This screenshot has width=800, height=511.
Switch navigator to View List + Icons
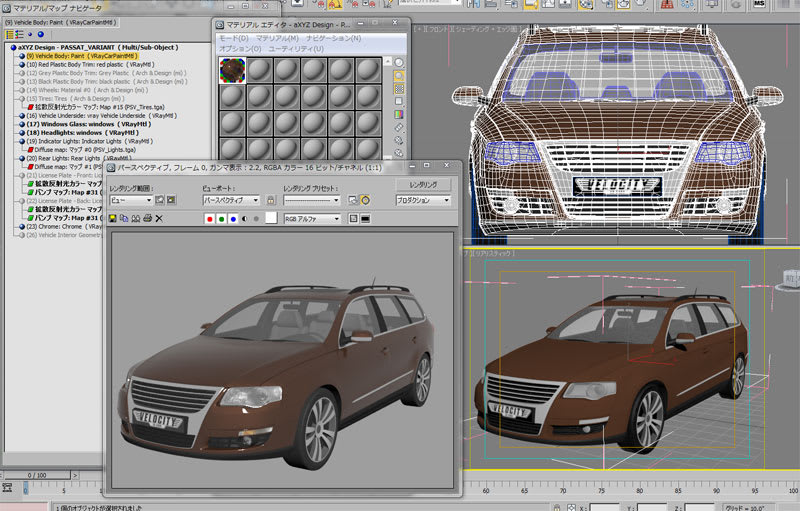tap(19, 35)
